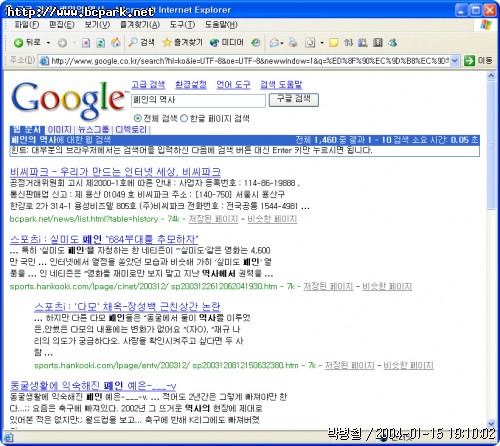Open the 파일(F) menu
Image resolution: width=500 pixels, height=446 pixels.
[x=27, y=25]
